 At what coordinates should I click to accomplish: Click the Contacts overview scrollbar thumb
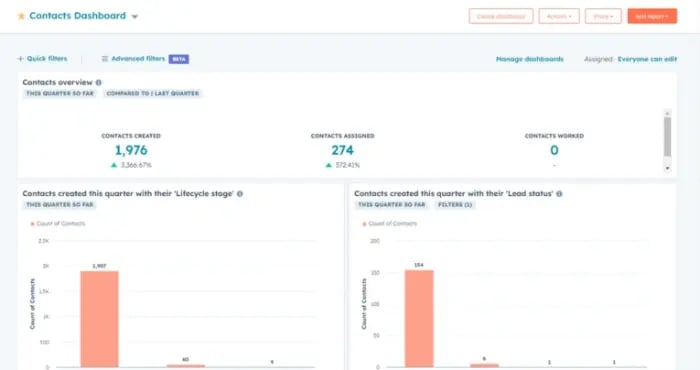click(x=667, y=137)
